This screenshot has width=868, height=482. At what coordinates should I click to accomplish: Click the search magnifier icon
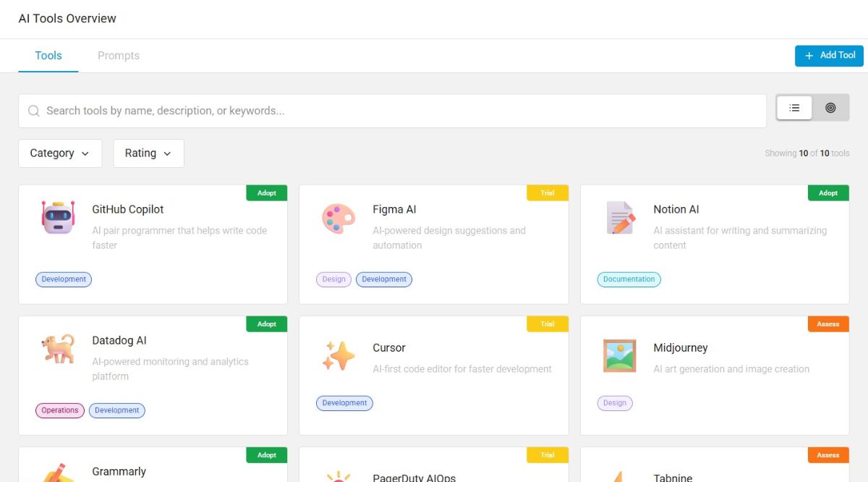tap(33, 111)
